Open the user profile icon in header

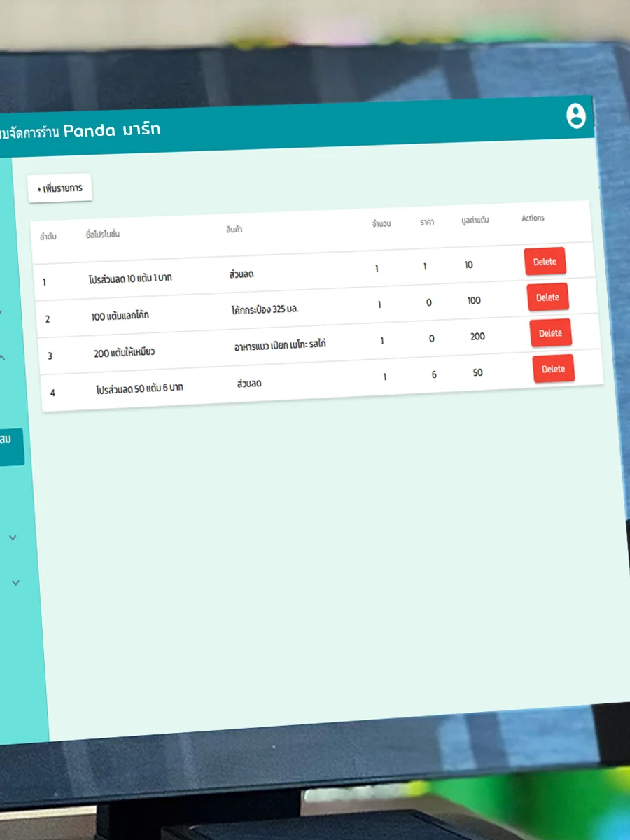[x=575, y=116]
